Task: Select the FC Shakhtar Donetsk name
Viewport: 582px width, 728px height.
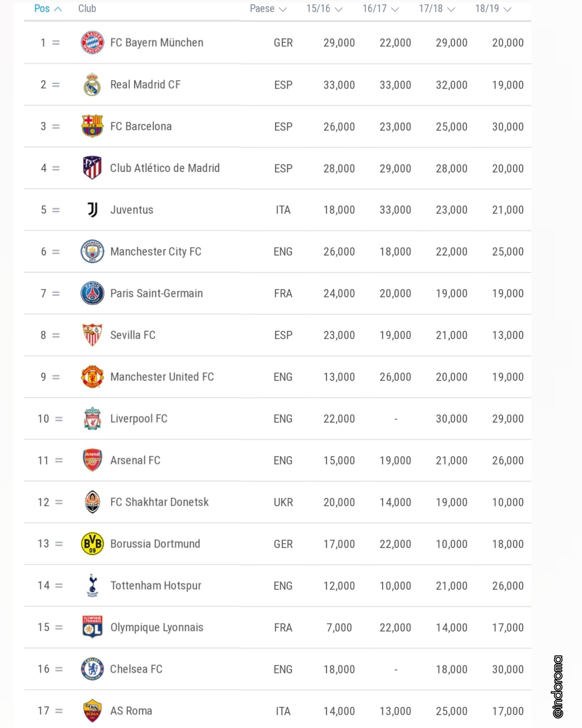Action: [x=159, y=502]
